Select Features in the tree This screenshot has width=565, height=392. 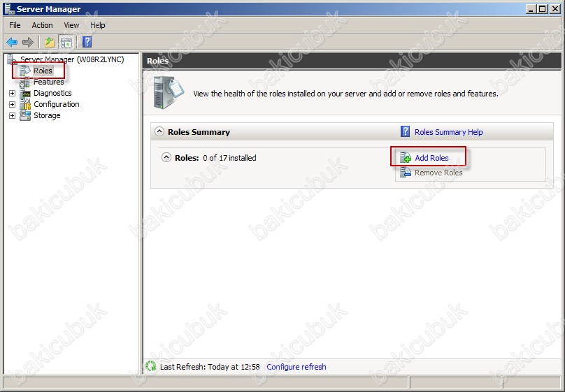tap(49, 82)
